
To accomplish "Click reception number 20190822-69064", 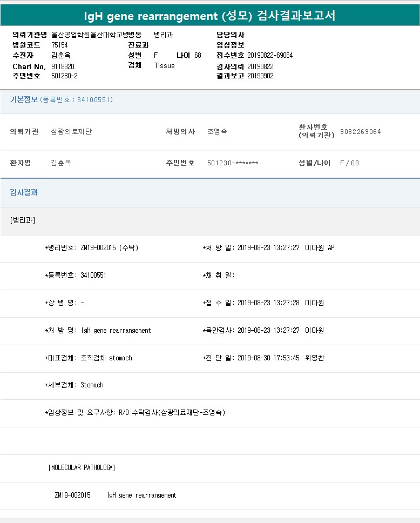I will pyautogui.click(x=270, y=55).
